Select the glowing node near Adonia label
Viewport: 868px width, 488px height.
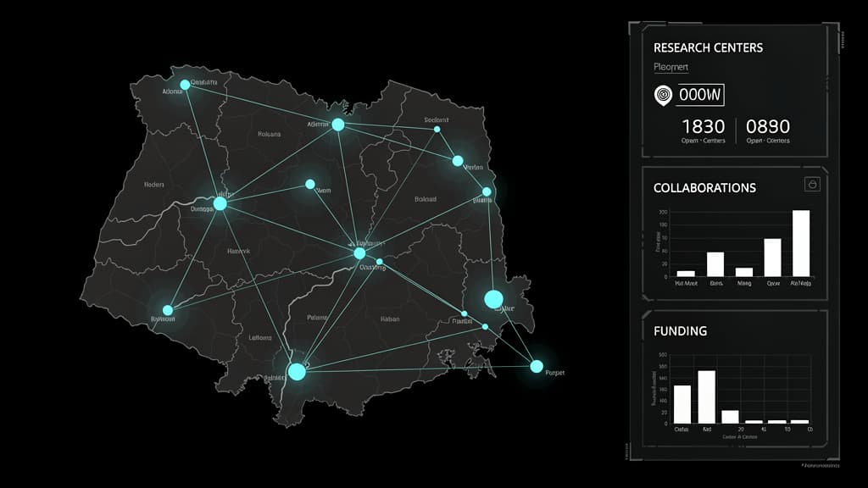click(x=185, y=85)
